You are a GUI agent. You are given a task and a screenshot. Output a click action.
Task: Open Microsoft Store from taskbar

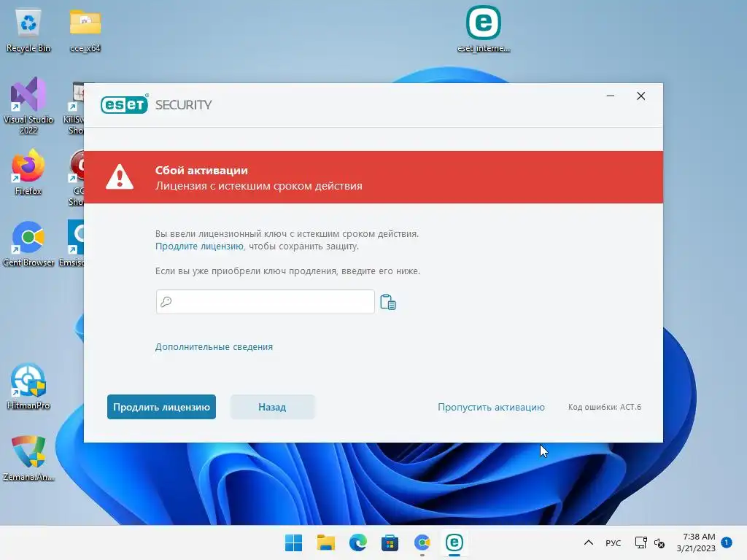tap(390, 542)
